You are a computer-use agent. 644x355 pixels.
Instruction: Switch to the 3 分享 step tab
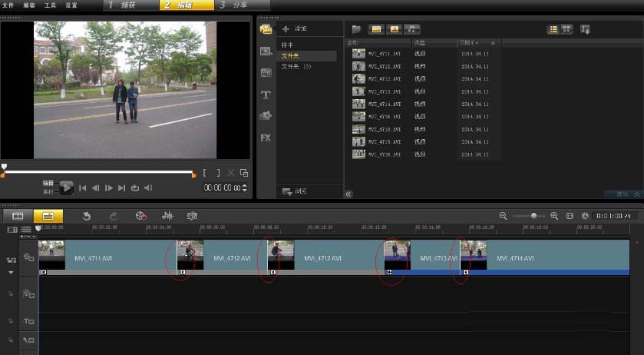pos(243,5)
